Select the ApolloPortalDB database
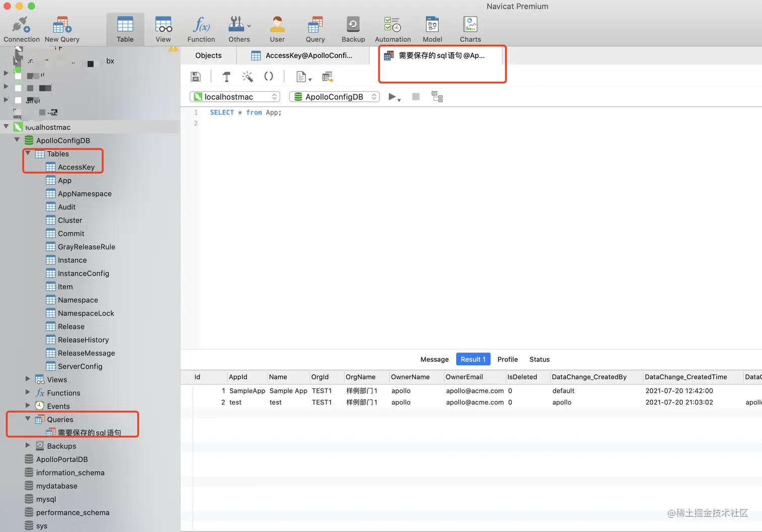Screen dimensions: 762x532 tap(62, 459)
